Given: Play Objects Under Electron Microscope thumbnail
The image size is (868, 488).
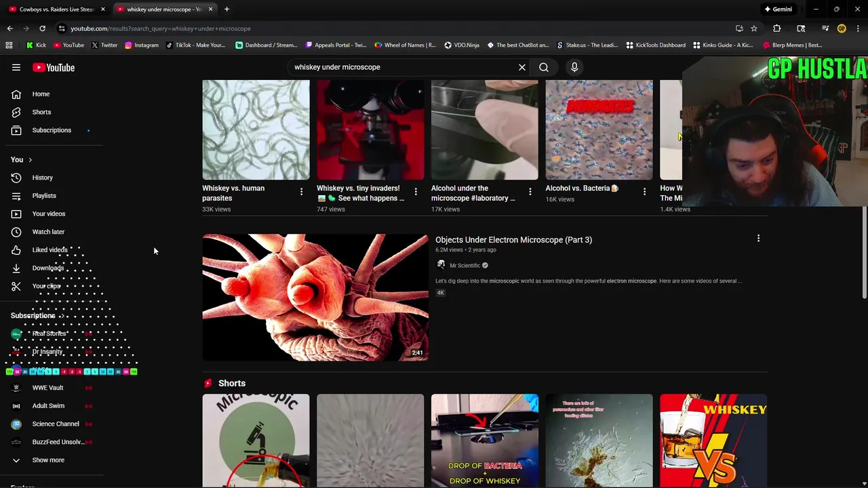Looking at the screenshot, I should pos(315,298).
